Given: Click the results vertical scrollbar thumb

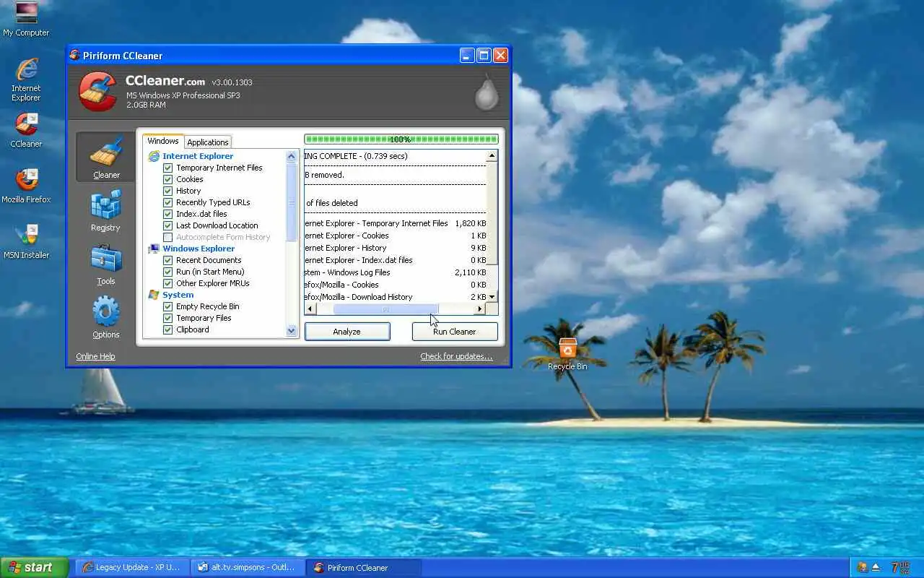Looking at the screenshot, I should pyautogui.click(x=492, y=213).
